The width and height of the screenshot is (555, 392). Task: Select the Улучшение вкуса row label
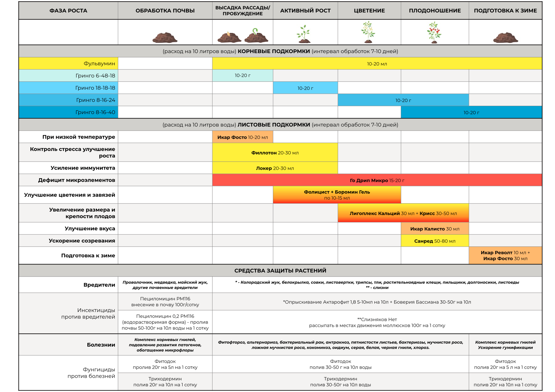click(x=68, y=228)
